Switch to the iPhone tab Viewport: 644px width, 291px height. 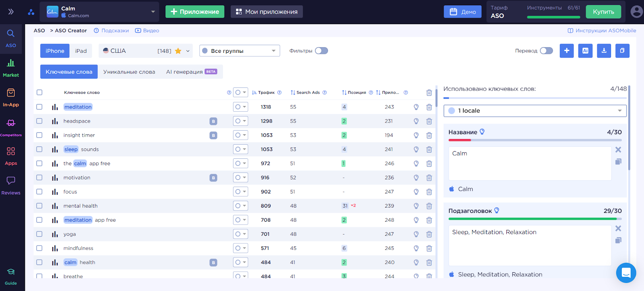click(x=55, y=51)
